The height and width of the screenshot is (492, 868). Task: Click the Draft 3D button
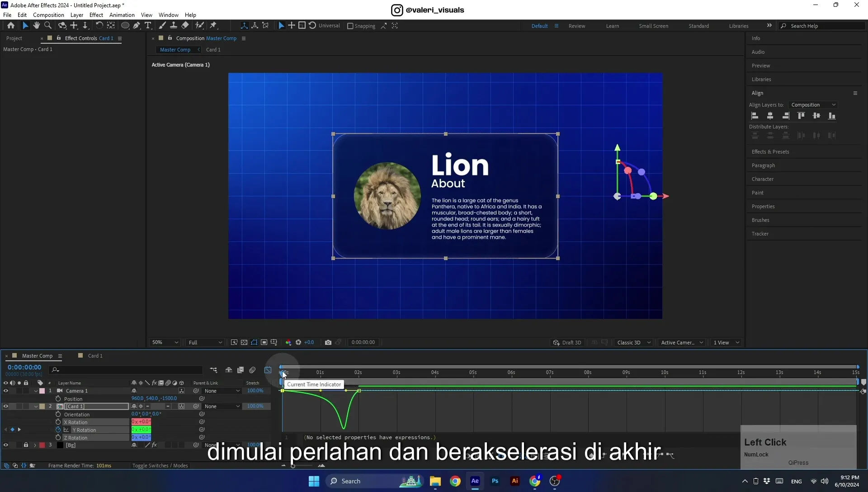tap(567, 342)
